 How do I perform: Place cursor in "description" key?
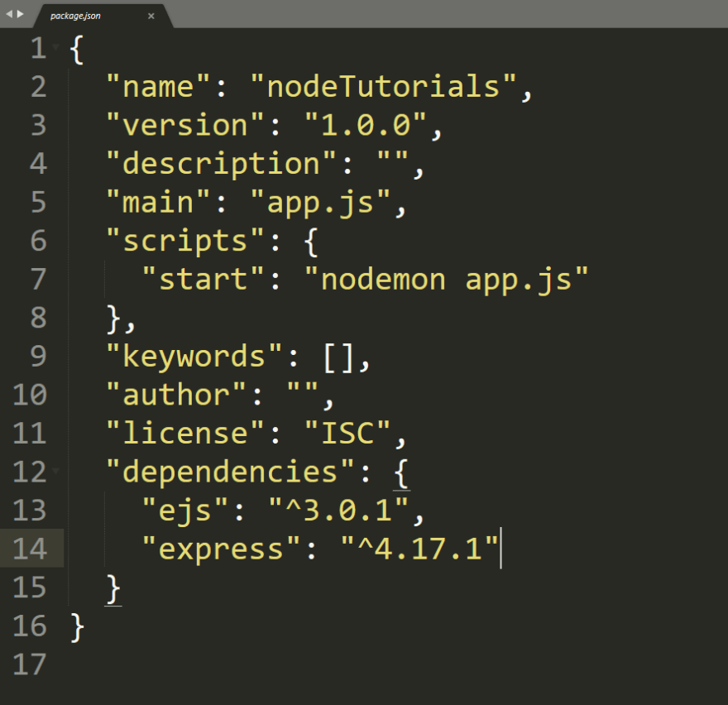click(221, 164)
